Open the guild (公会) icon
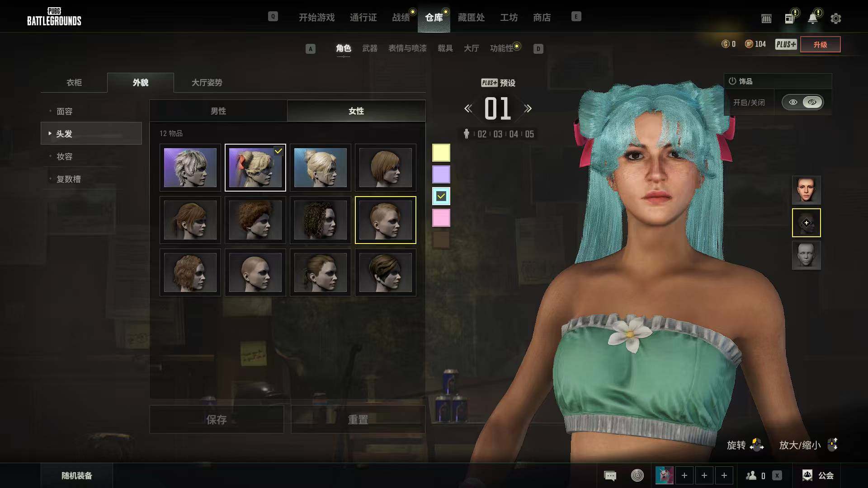868x488 pixels. [807, 475]
